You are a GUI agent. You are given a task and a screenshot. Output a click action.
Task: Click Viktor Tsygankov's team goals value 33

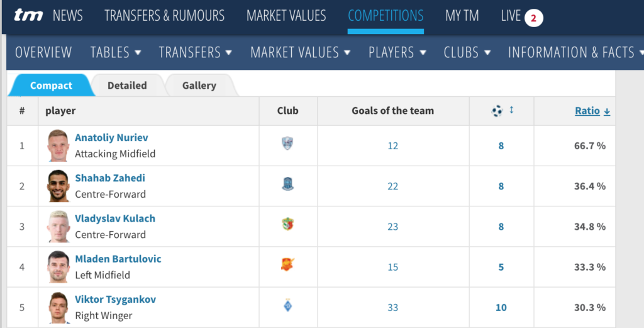tap(393, 307)
